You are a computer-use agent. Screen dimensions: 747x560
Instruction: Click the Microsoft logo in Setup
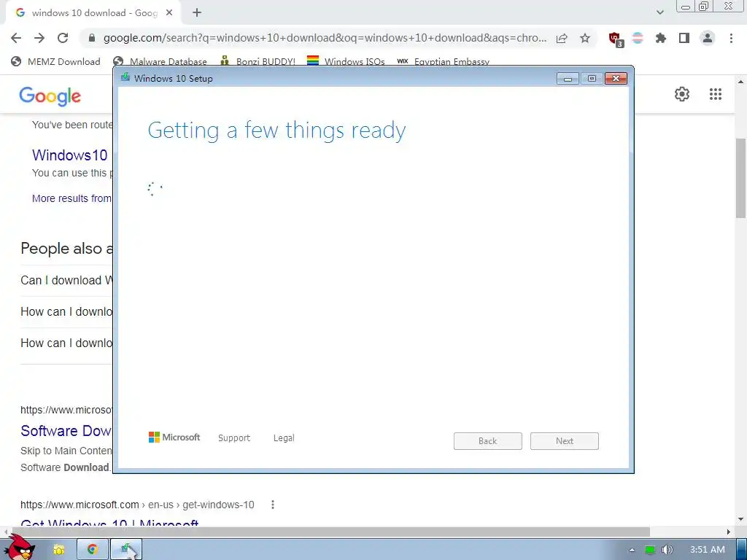[174, 437]
